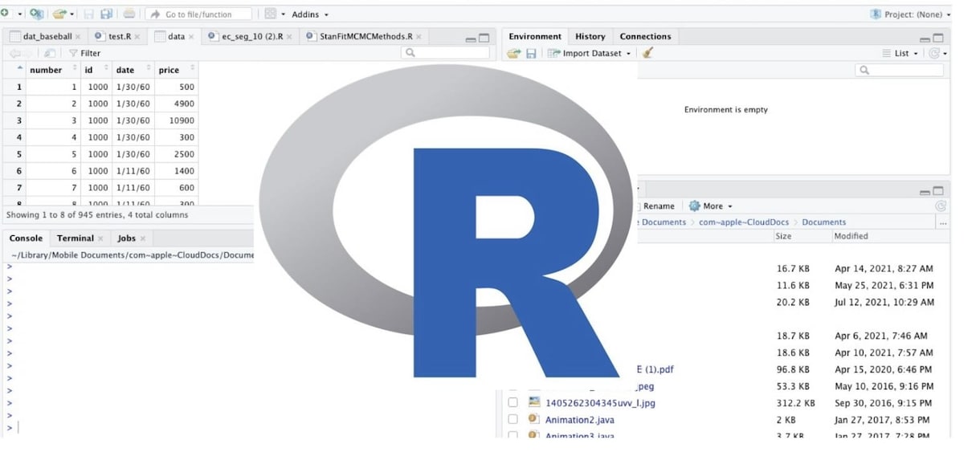The width and height of the screenshot is (980, 456).
Task: Close the data tab
Action: pyautogui.click(x=192, y=37)
